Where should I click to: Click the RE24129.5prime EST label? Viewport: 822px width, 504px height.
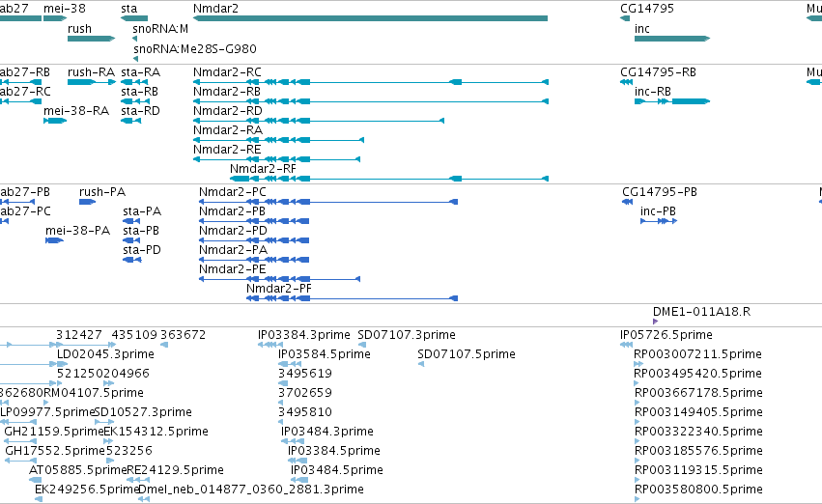175,470
